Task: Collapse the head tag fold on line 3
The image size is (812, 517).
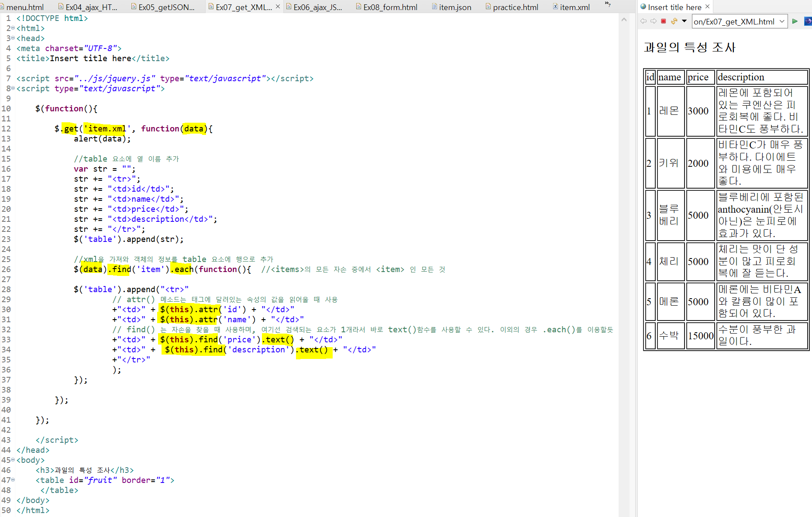Action: click(13, 38)
